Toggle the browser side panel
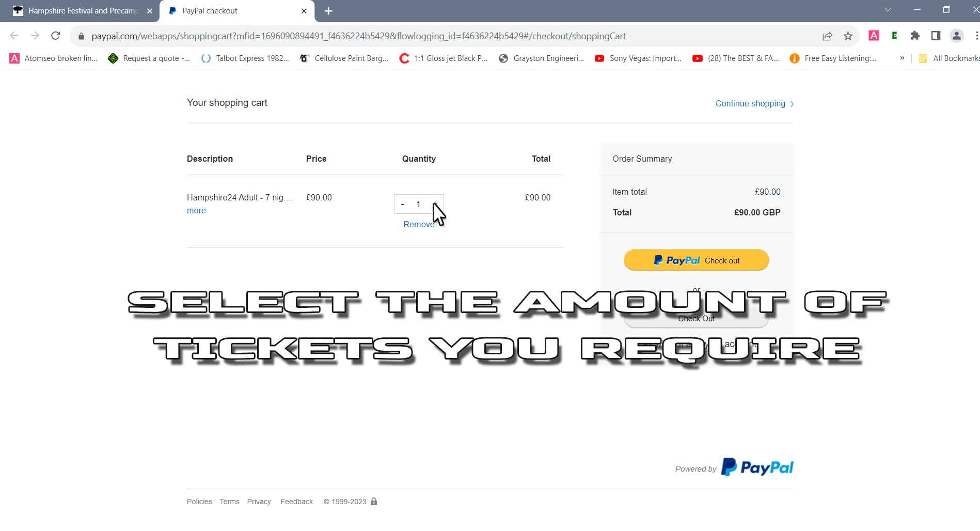Screen dimensions: 980x531 [936, 36]
